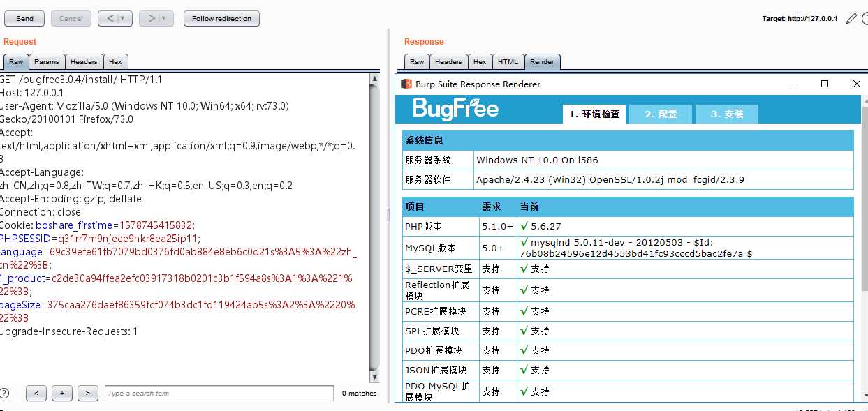Go back in request history
This screenshot has height=411, width=868.
pyautogui.click(x=110, y=19)
